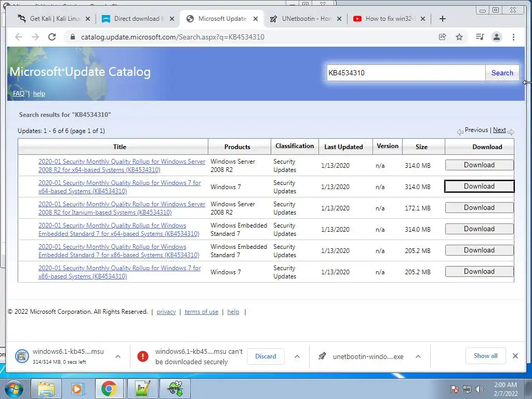
Task: Go back to previous page in Chrome
Action: [19, 37]
